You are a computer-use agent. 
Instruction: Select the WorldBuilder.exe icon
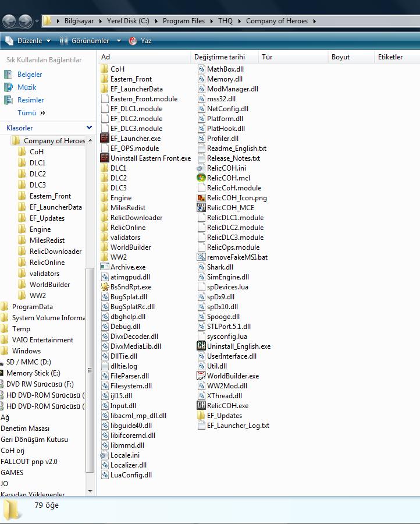[x=201, y=376]
